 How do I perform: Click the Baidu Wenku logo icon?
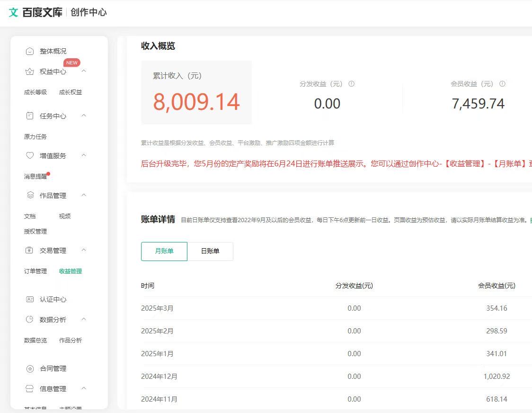13,12
